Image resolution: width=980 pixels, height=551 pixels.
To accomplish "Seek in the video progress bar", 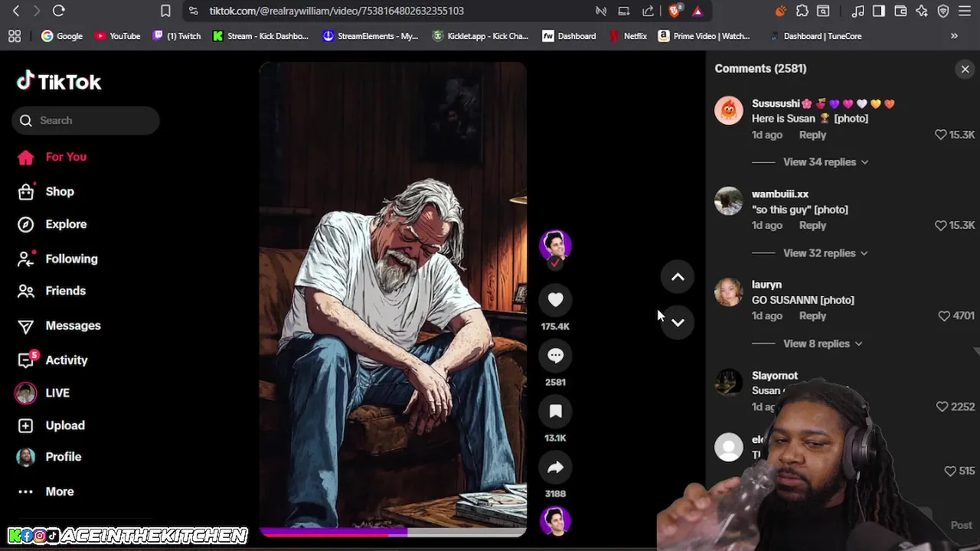I will (x=393, y=532).
